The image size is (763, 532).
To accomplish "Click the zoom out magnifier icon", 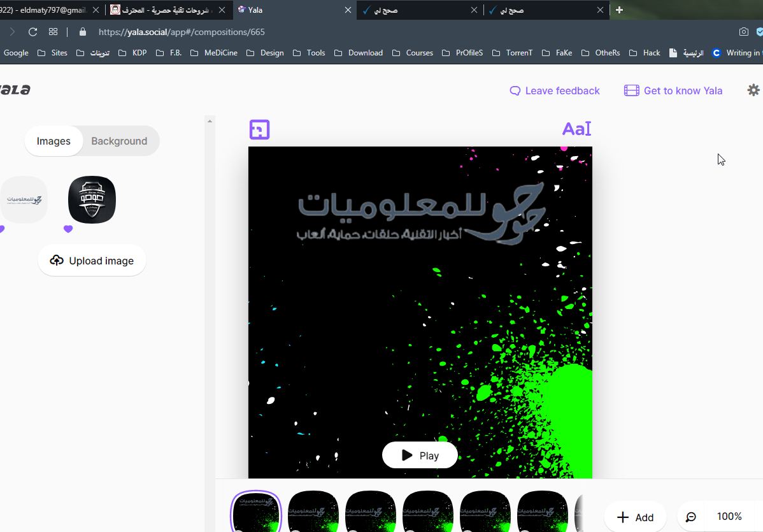I will coord(690,517).
